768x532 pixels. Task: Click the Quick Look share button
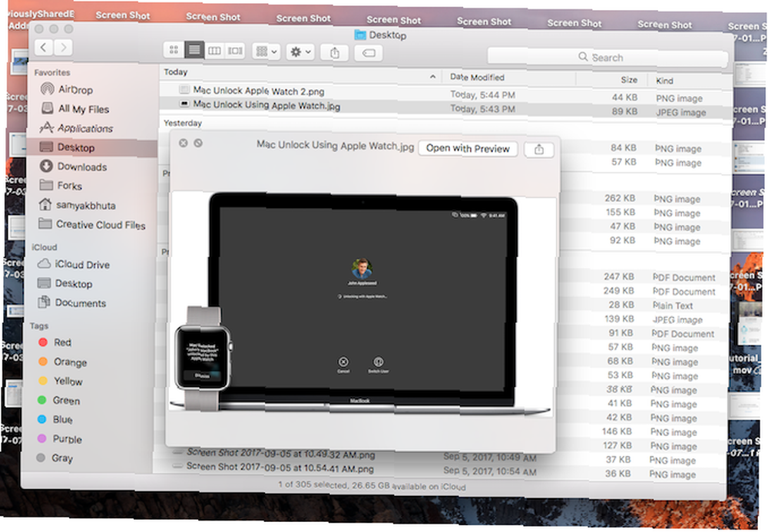(539, 150)
